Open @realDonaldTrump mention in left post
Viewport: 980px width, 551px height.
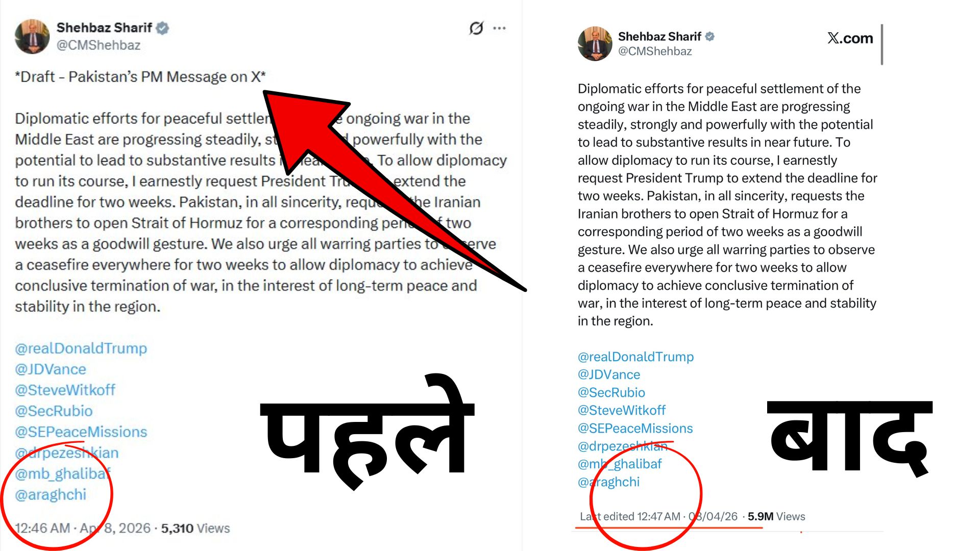click(81, 348)
